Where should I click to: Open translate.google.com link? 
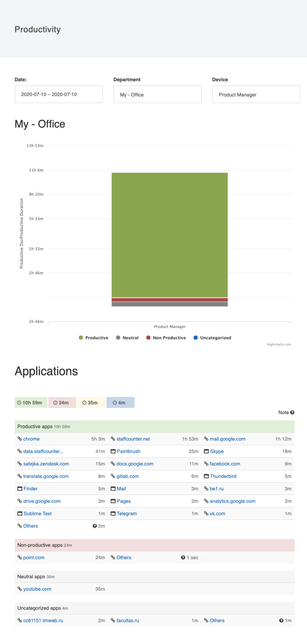point(46,476)
